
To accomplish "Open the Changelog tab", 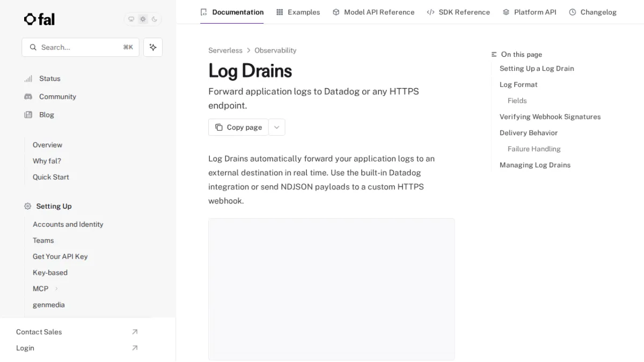I will 592,12.
